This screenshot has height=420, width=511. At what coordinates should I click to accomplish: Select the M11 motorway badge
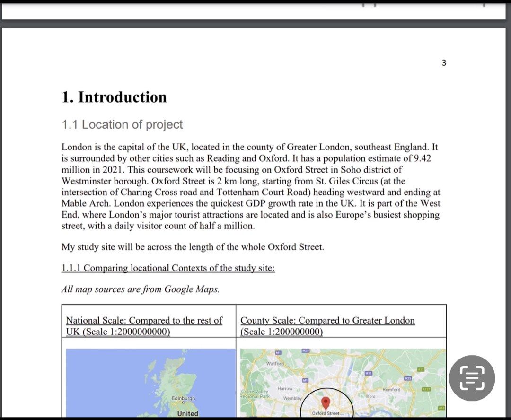[x=368, y=373]
